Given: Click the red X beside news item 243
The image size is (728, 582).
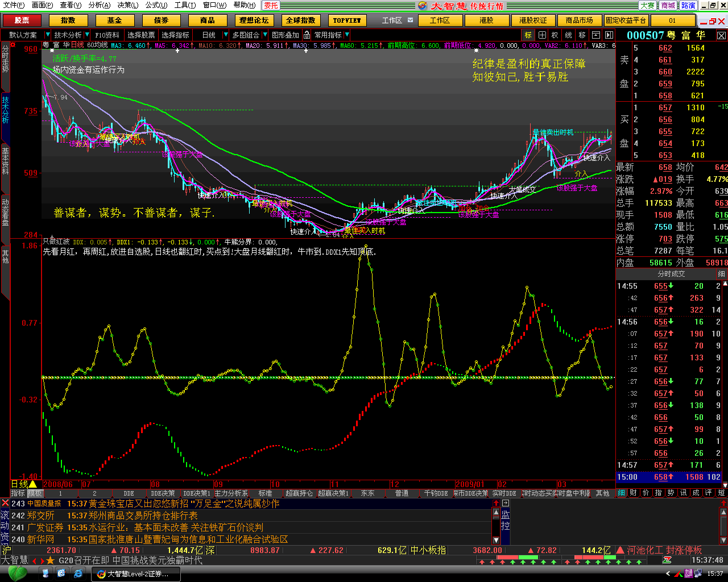Looking at the screenshot, I should tap(5, 504).
